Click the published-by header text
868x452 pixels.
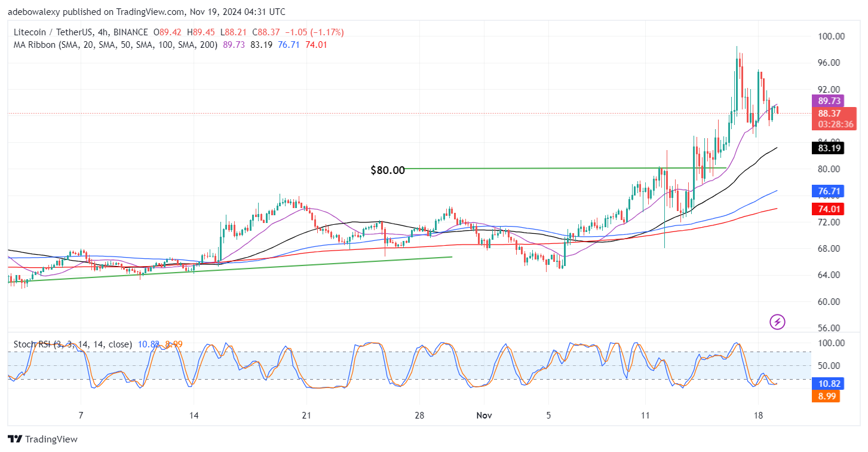[147, 12]
